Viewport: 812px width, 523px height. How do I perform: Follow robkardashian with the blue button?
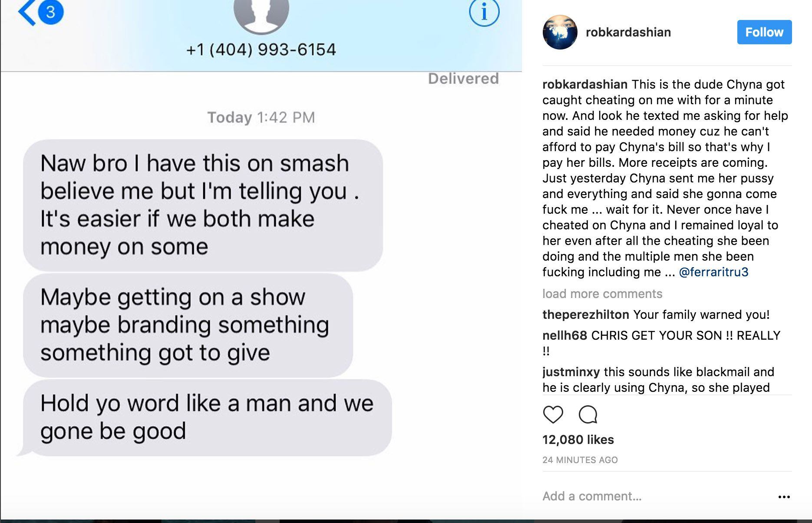coord(764,32)
